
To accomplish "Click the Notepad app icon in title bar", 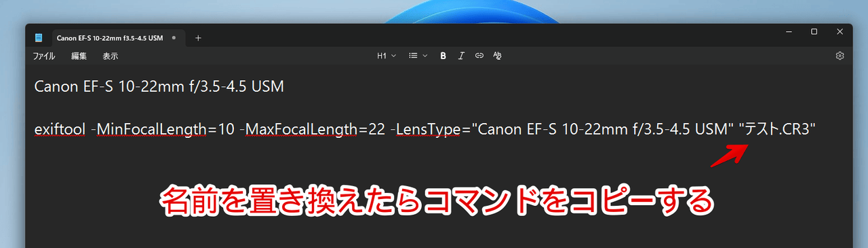I will click(39, 38).
